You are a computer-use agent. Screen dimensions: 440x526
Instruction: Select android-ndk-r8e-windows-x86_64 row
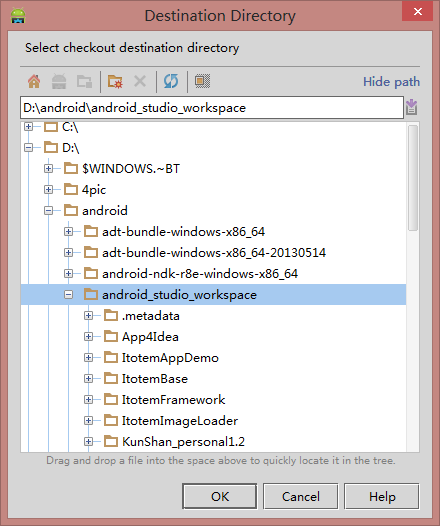213,273
